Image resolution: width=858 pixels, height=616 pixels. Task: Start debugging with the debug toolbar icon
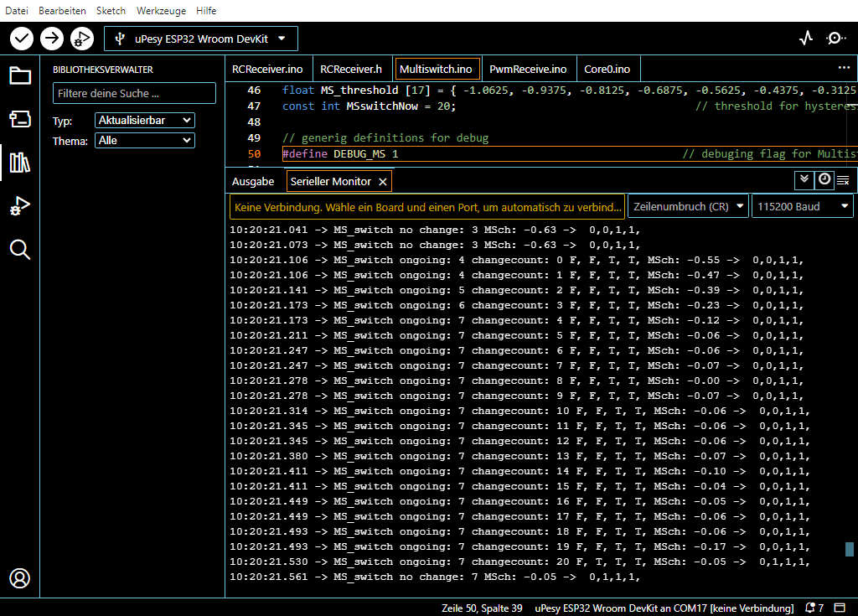click(x=82, y=38)
